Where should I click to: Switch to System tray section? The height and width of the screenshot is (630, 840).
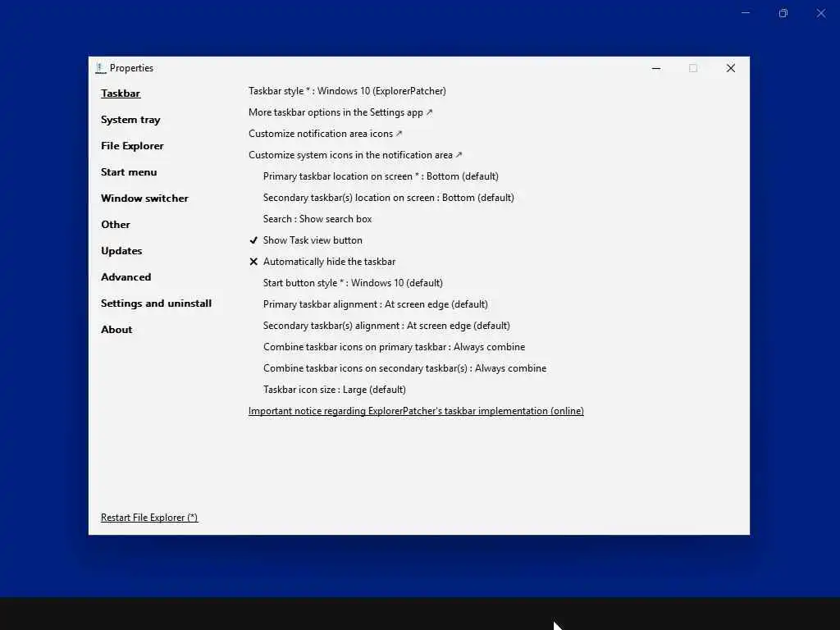point(130,120)
